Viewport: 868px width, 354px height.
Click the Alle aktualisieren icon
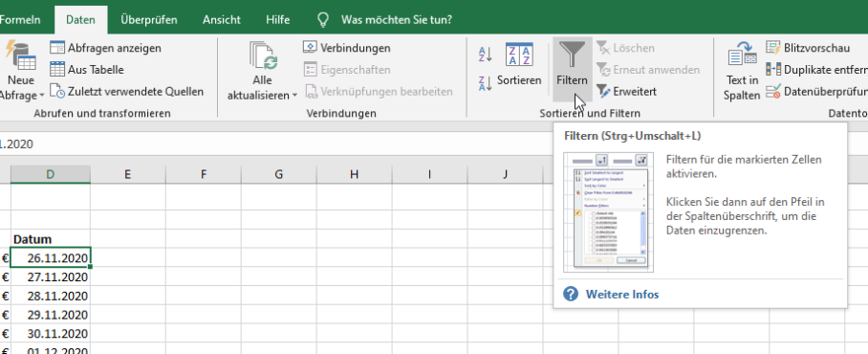pyautogui.click(x=263, y=56)
